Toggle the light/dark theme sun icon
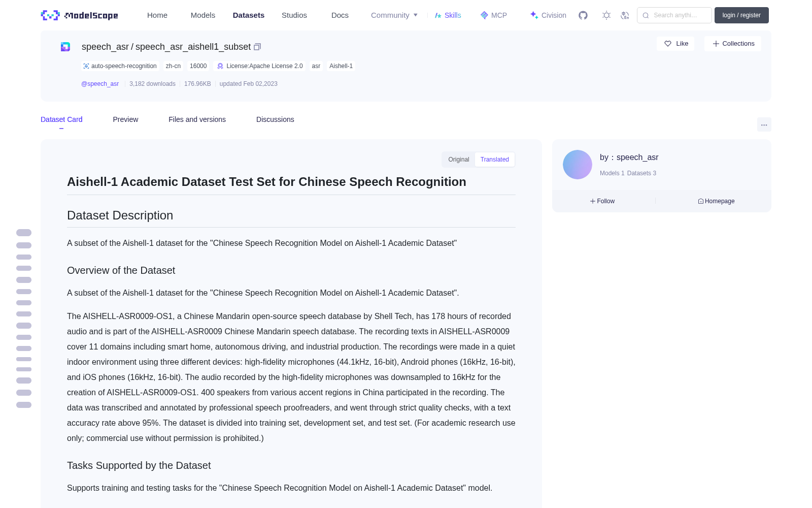This screenshot has height=508, width=812. pos(606,15)
